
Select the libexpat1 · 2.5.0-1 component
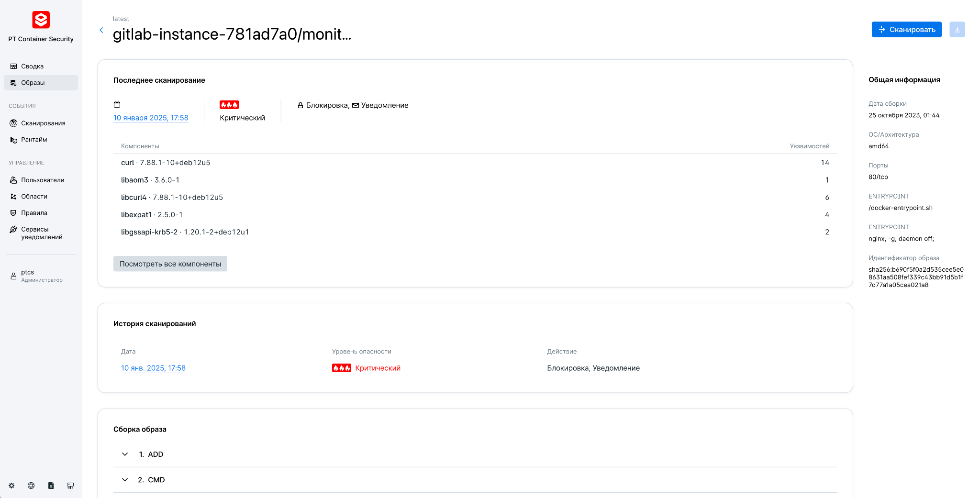[x=152, y=215]
